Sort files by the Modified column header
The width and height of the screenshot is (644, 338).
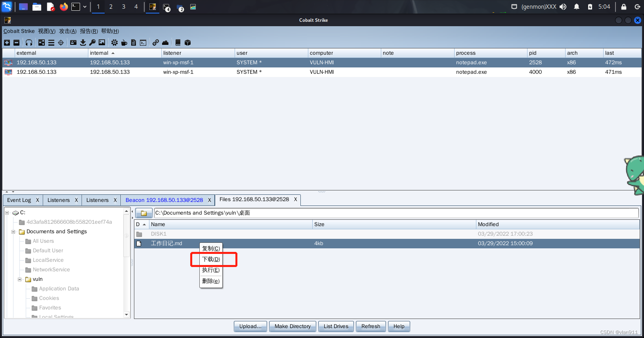558,224
